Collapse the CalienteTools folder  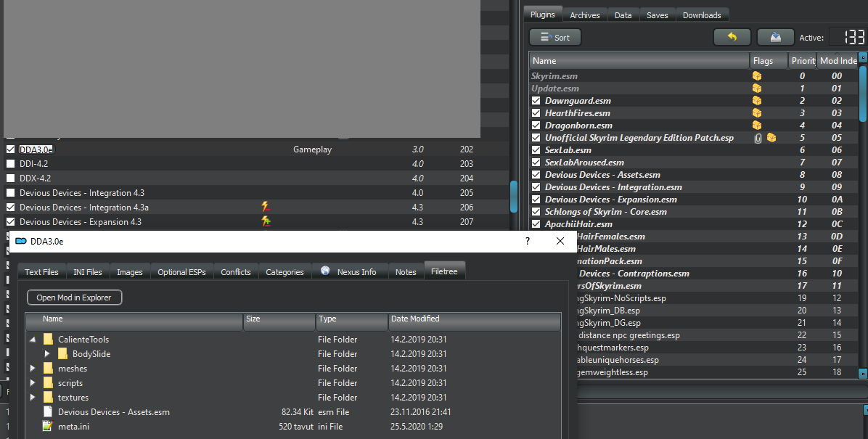(33, 340)
